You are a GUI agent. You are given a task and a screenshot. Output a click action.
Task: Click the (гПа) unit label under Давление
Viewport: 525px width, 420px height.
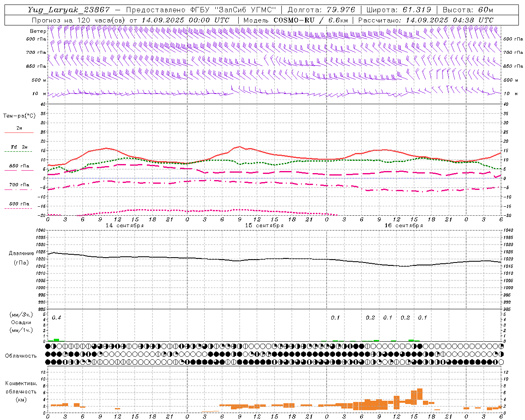pyautogui.click(x=21, y=262)
